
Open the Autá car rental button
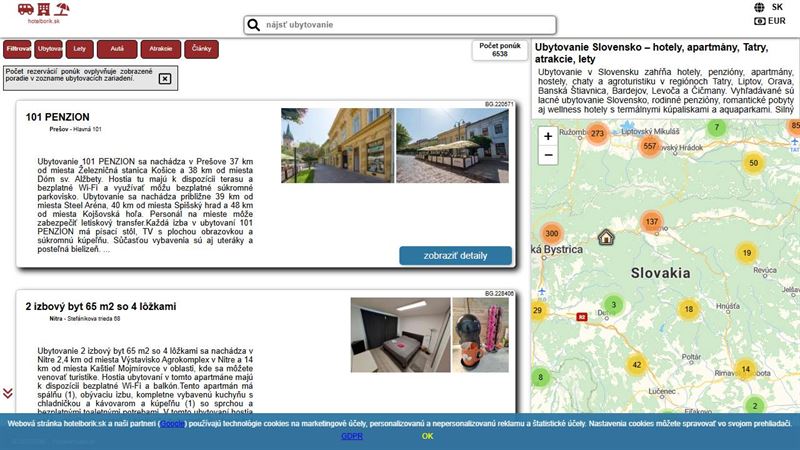tap(117, 49)
